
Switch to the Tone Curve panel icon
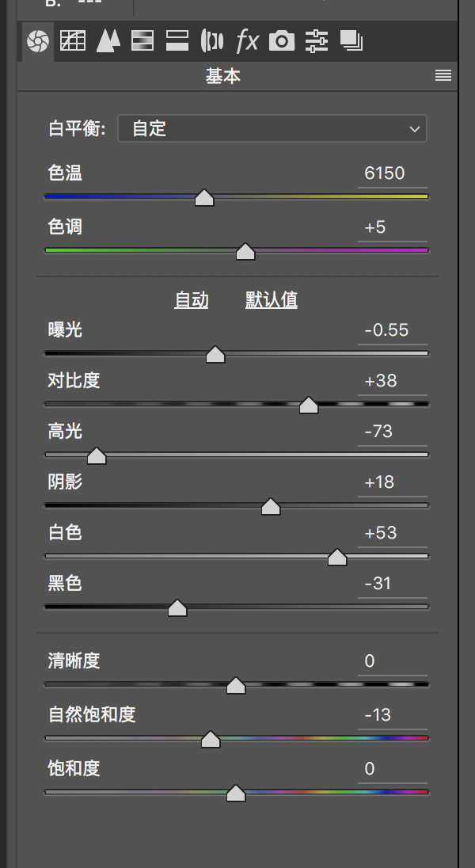(x=73, y=40)
